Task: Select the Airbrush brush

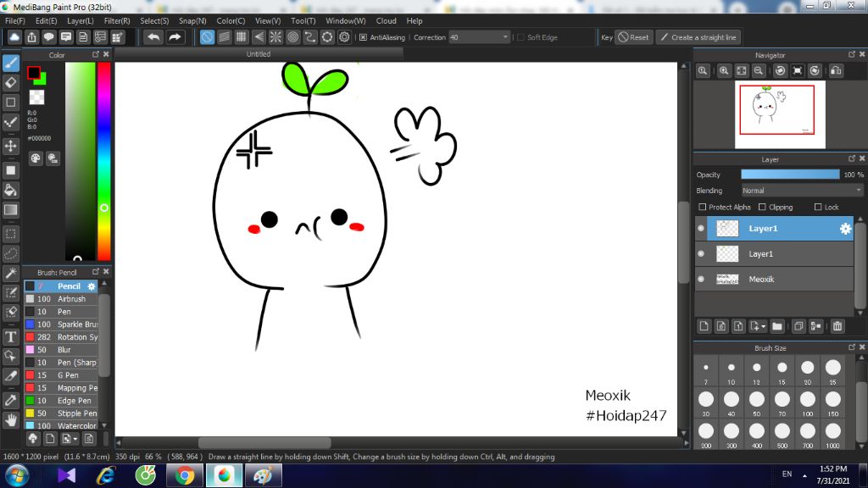Action: click(61, 299)
